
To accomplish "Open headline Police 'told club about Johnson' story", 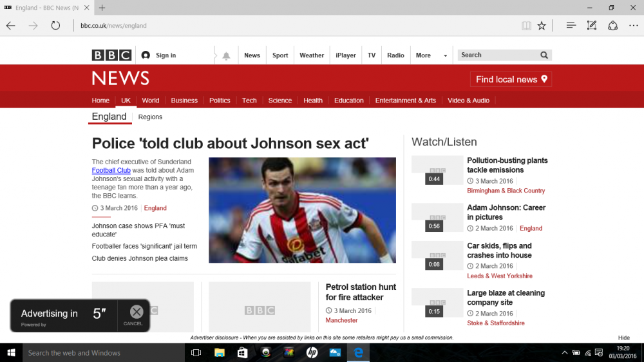I will 231,144.
